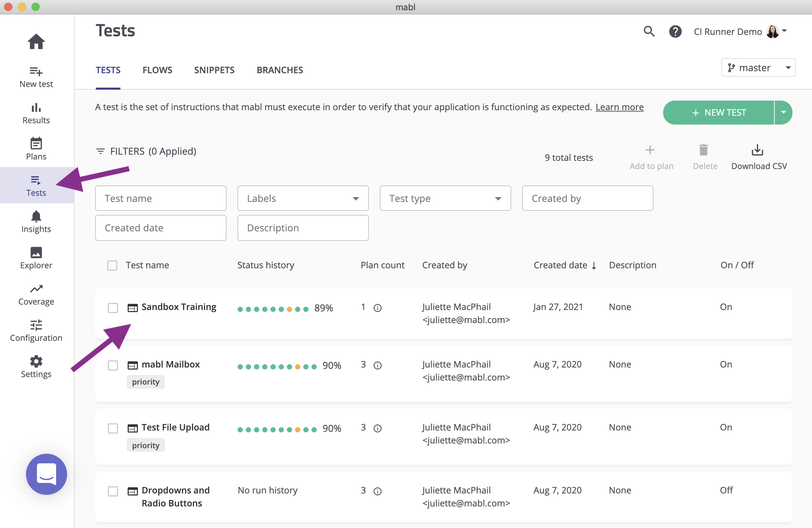Click the search magnifier icon
Viewport: 812px width, 528px height.
point(649,31)
